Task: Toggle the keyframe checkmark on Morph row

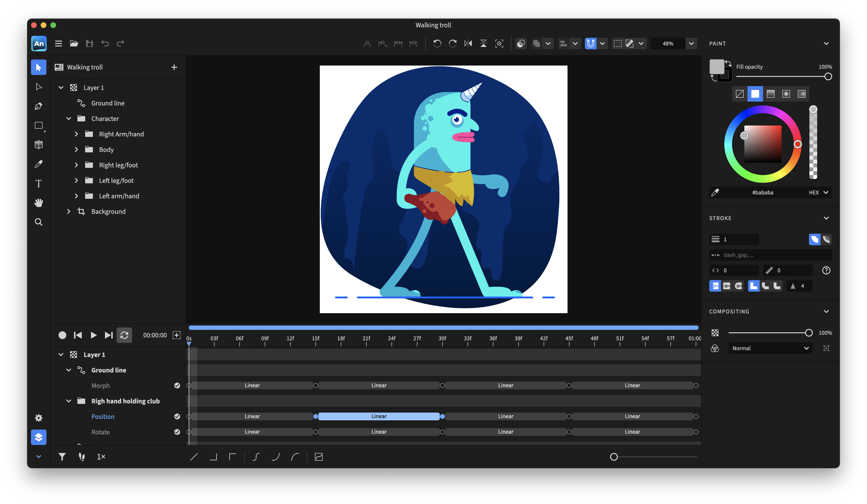Action: tap(178, 385)
